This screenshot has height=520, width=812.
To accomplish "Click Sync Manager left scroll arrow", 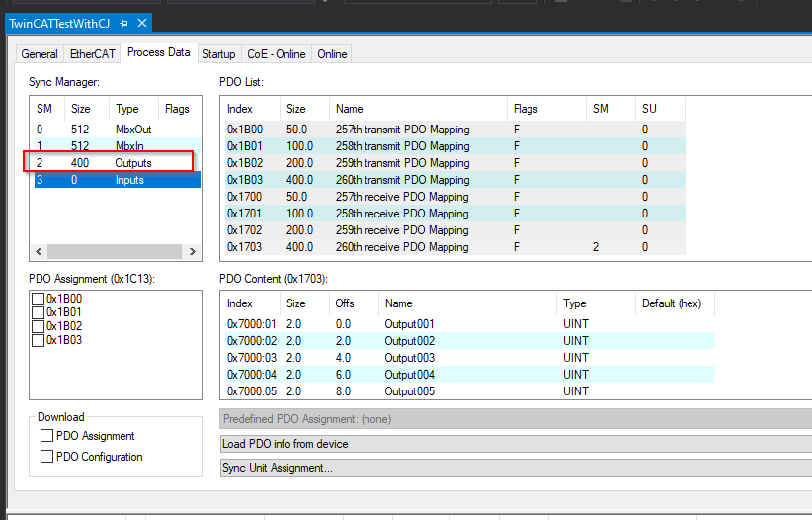I will point(39,251).
